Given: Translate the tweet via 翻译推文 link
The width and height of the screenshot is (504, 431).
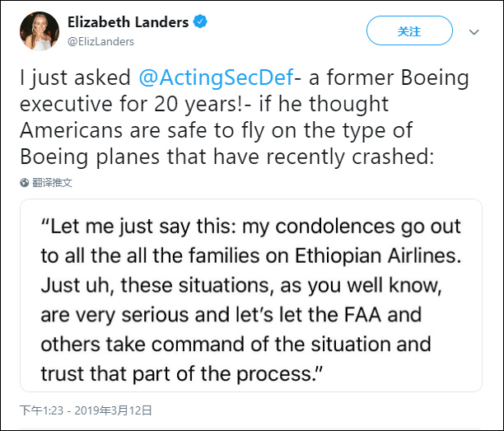Looking at the screenshot, I should click(x=53, y=182).
